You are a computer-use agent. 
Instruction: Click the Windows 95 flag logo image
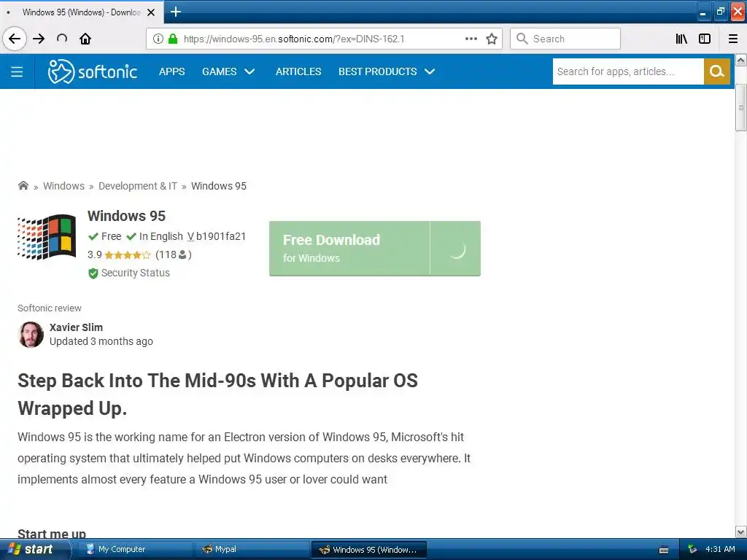click(x=47, y=237)
